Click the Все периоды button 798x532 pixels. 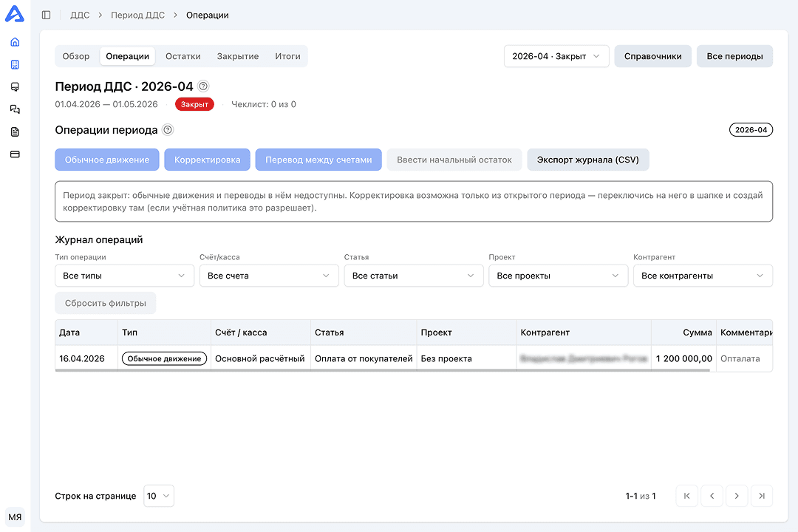pos(734,56)
